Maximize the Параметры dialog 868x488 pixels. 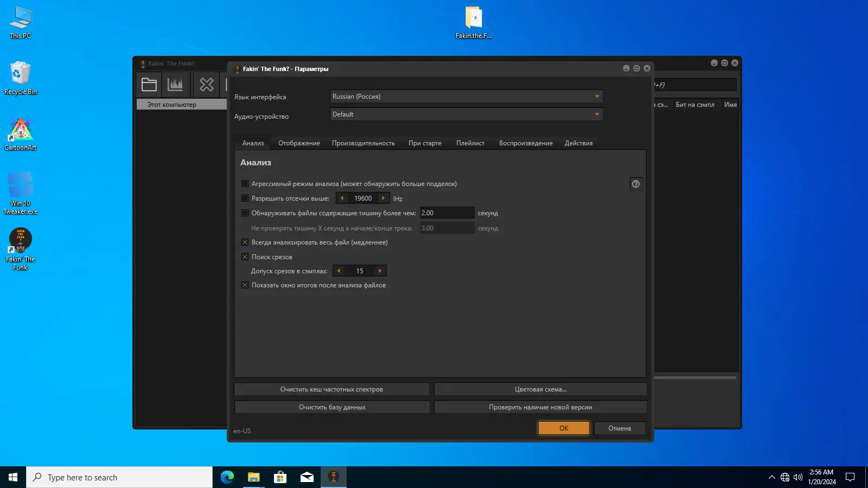pyautogui.click(x=636, y=68)
